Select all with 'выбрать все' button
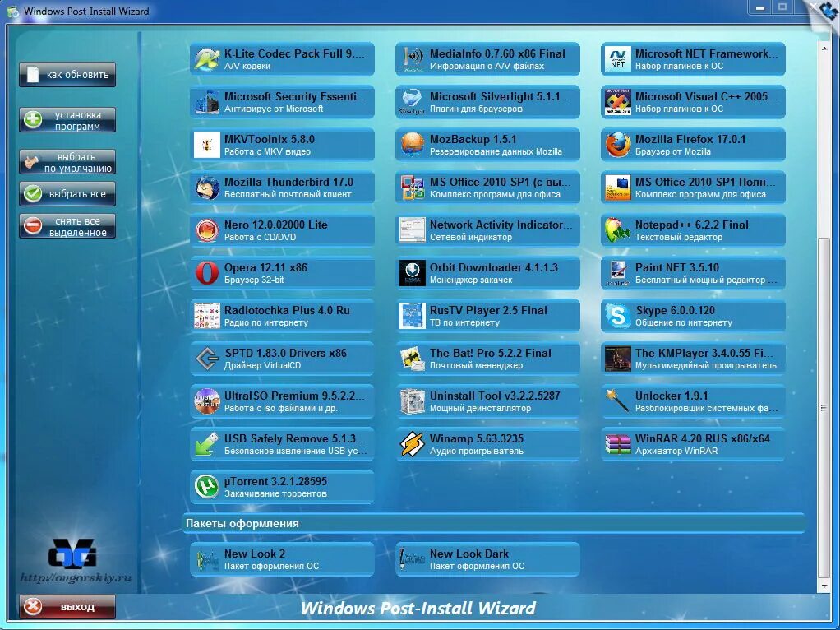Viewport: 840px width, 630px height. pyautogui.click(x=67, y=193)
